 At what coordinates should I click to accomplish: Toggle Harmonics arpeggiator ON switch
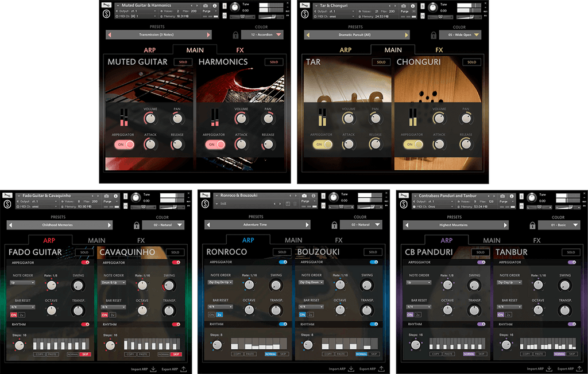[x=215, y=145]
